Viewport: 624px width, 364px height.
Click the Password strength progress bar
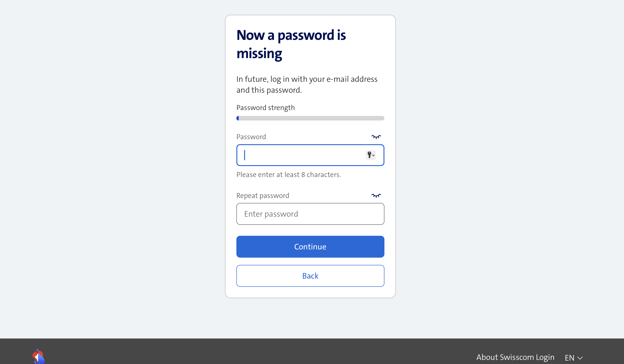310,118
